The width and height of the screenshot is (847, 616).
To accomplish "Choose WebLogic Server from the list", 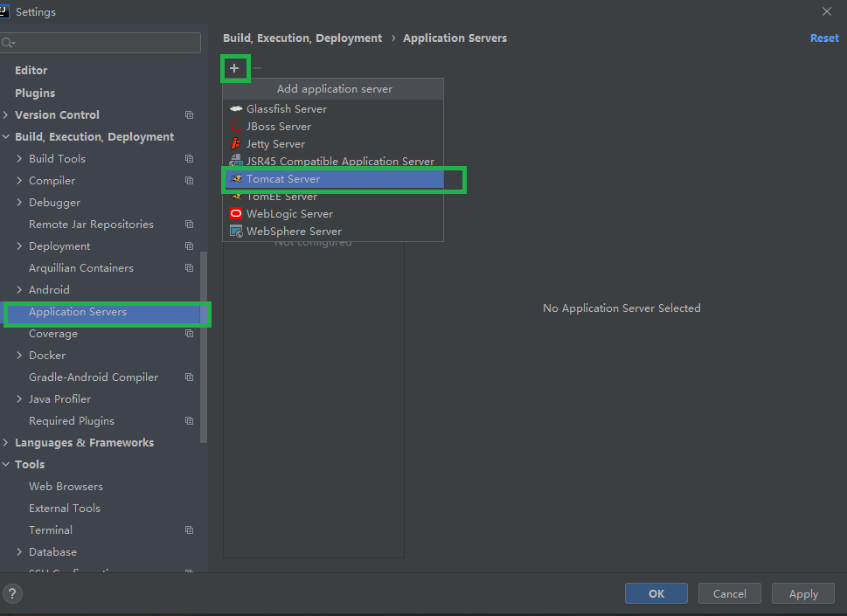I will (x=333, y=214).
